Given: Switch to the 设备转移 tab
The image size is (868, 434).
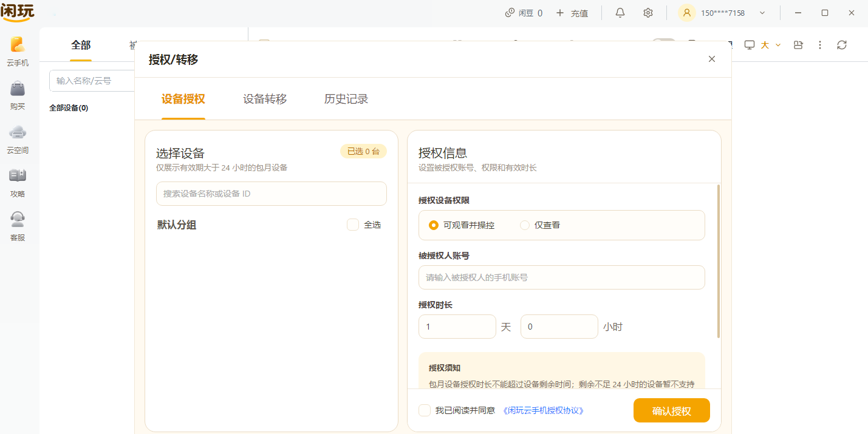Looking at the screenshot, I should pyautogui.click(x=265, y=99).
